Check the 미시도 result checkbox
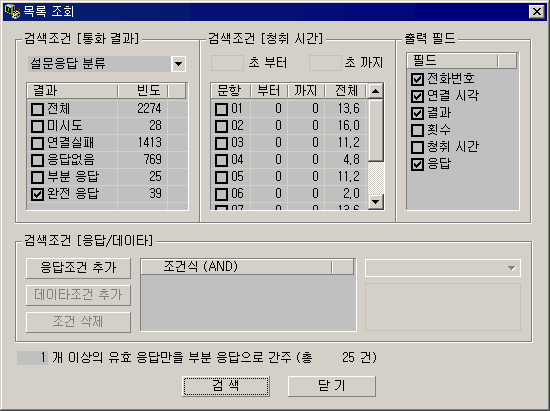Image resolution: width=550 pixels, height=411 pixels. click(37, 126)
